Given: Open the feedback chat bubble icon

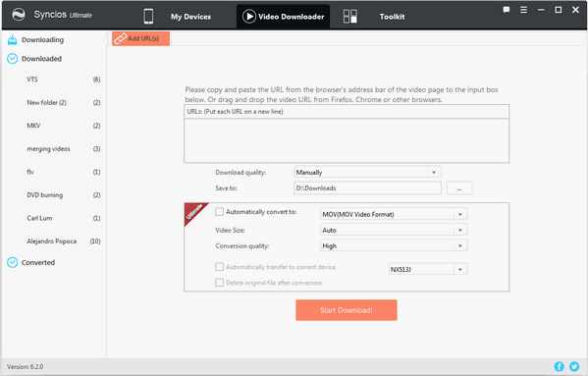Looking at the screenshot, I should [x=507, y=10].
